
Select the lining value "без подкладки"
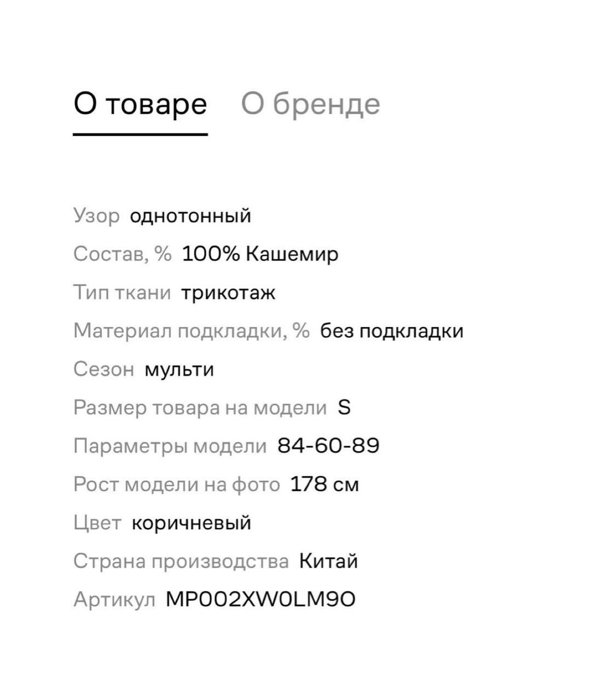click(392, 330)
